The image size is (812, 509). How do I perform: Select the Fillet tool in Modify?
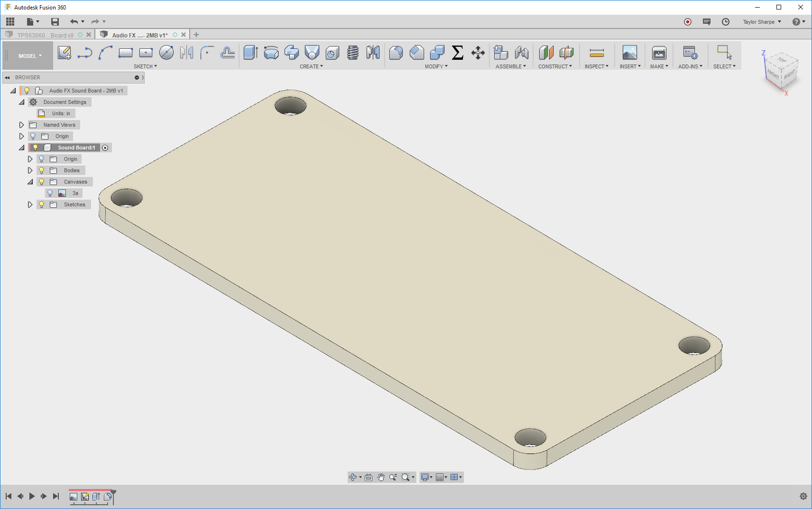(x=396, y=53)
